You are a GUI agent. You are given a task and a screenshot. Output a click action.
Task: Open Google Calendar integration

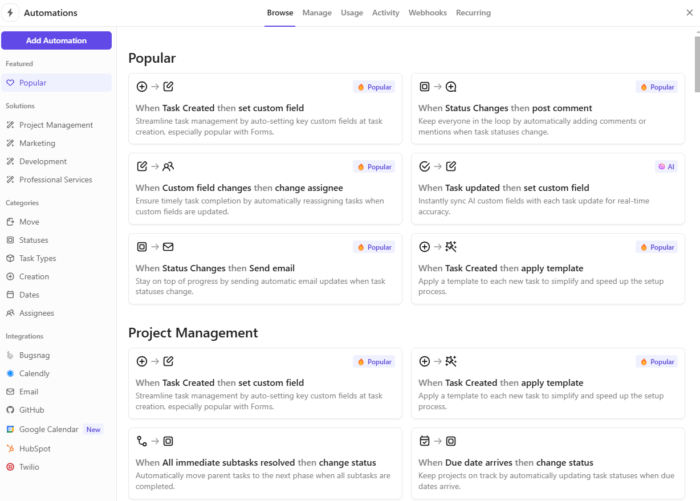(x=46, y=429)
